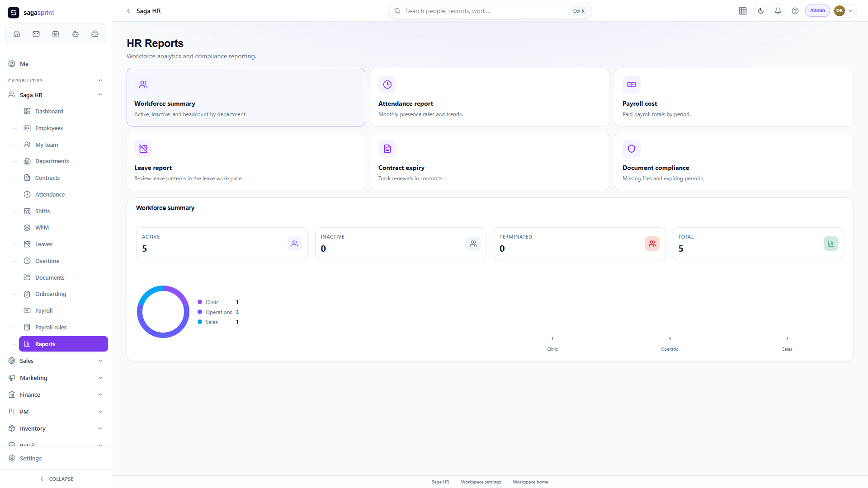Screen dimensions: 868x488
Task: Open the calendar icon in sidebar toolbar
Action: tap(56, 34)
